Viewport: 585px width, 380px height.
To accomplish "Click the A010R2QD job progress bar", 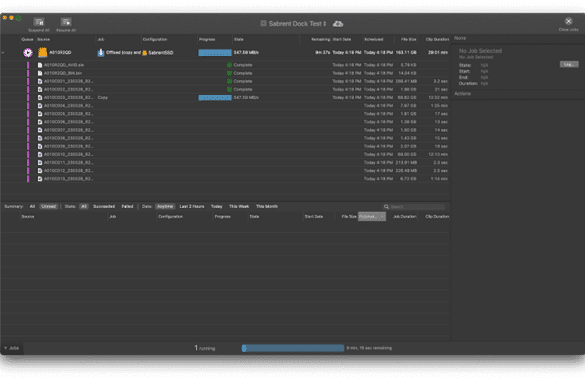I will coord(215,53).
